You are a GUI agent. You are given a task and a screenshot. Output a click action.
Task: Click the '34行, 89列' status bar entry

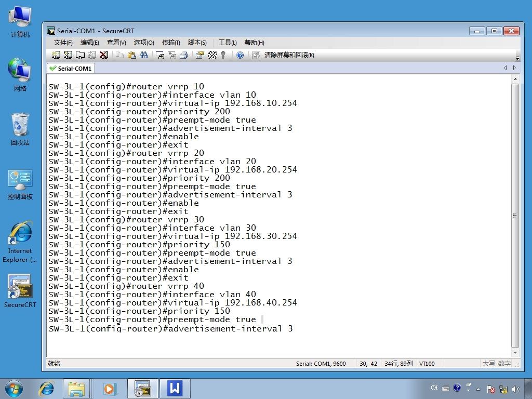(x=398, y=364)
